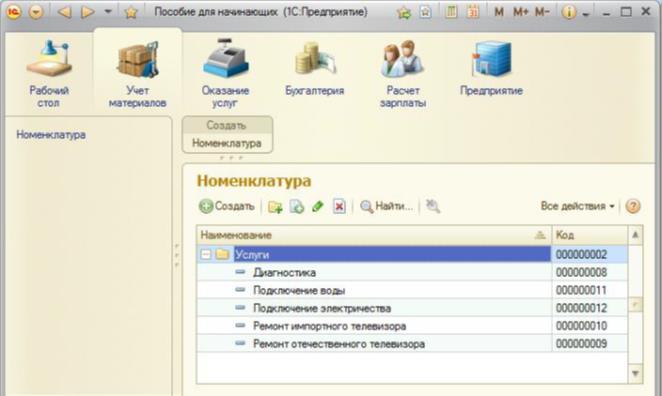Select Подключение воды row
Image resolution: width=662 pixels, height=396 pixels.
pyautogui.click(x=412, y=290)
